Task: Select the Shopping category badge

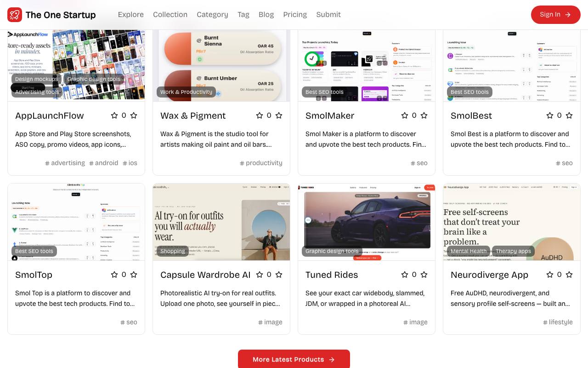Action: pos(173,251)
